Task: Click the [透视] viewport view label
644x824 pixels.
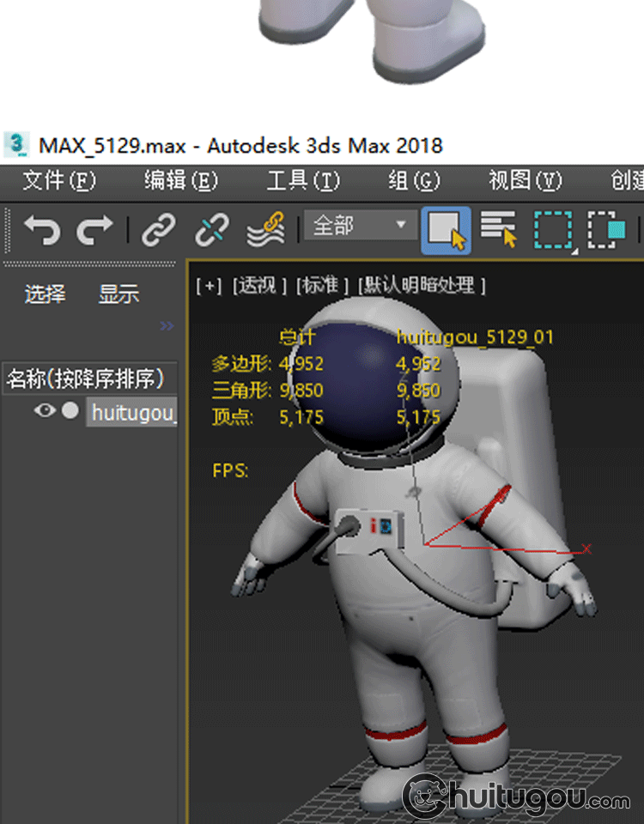Action: 259,286
